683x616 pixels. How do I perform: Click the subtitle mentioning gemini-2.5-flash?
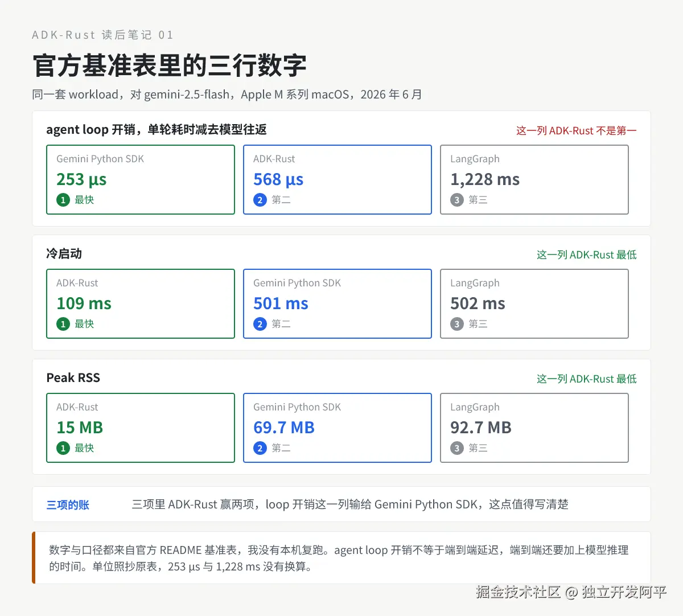[x=227, y=95]
